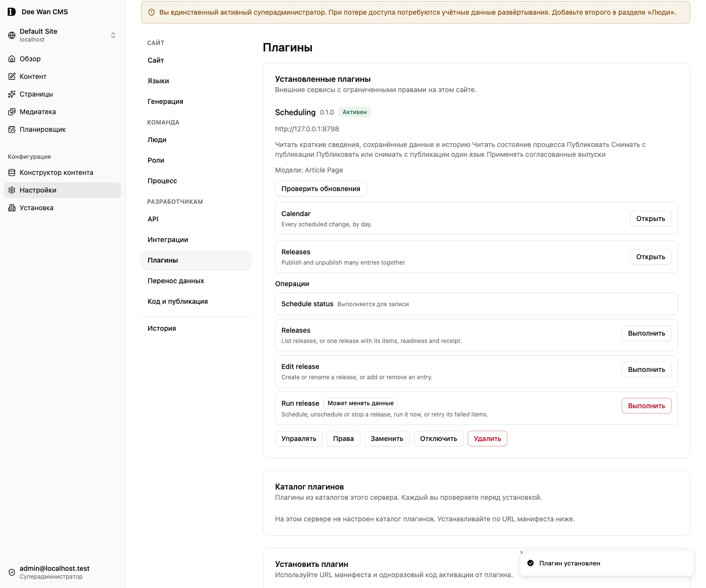Click the Проверить обновления button
This screenshot has height=588, width=706.
click(321, 189)
